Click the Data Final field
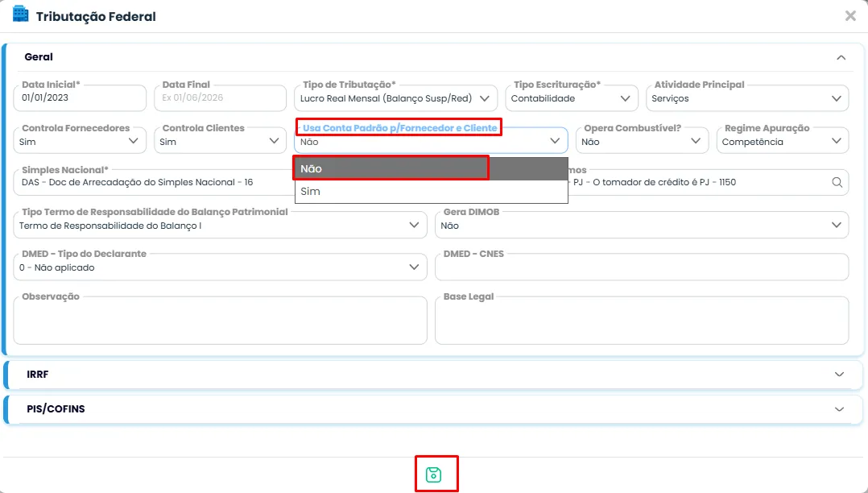This screenshot has height=493, width=868. point(221,98)
